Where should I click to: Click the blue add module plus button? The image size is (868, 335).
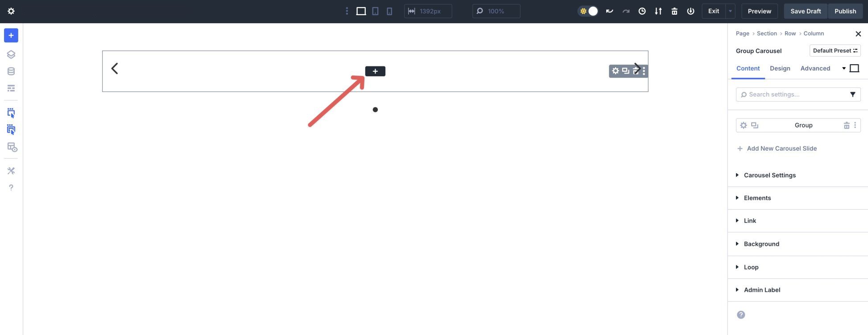[11, 36]
